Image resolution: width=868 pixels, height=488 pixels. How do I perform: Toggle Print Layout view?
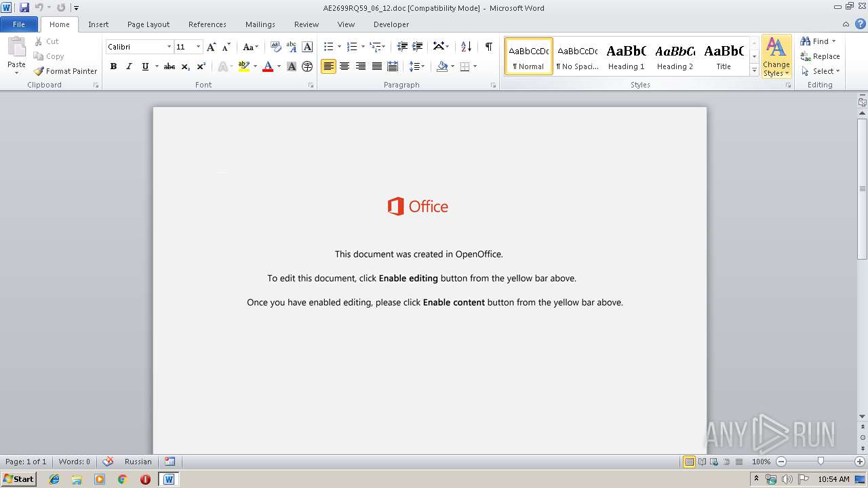689,462
